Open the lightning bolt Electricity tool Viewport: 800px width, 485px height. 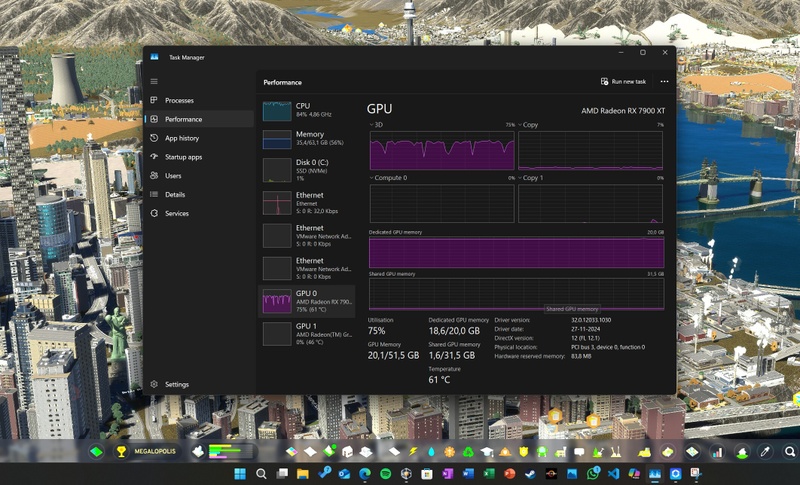[x=413, y=452]
